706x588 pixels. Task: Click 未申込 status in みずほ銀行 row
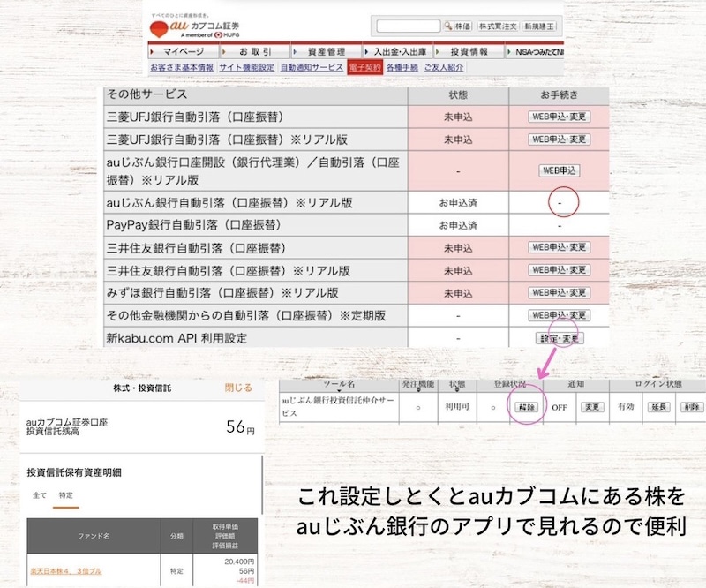pos(458,293)
